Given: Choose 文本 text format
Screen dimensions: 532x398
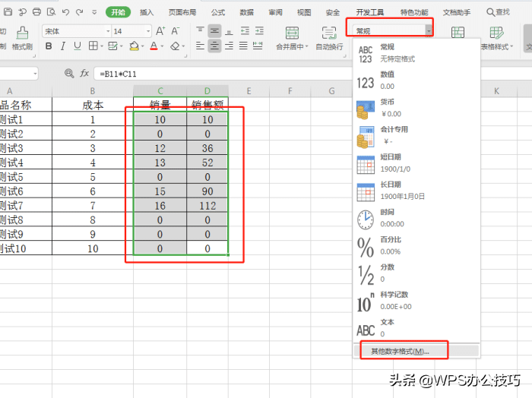Looking at the screenshot, I should point(416,328).
